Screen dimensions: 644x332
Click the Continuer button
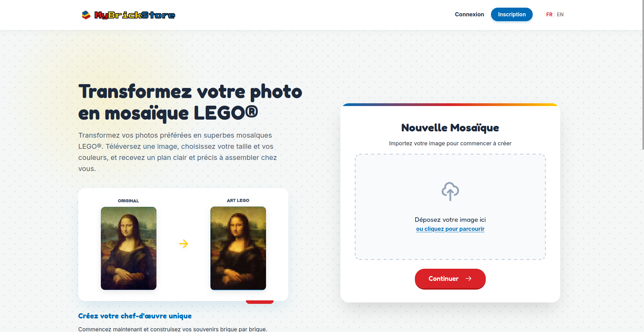(x=450, y=278)
